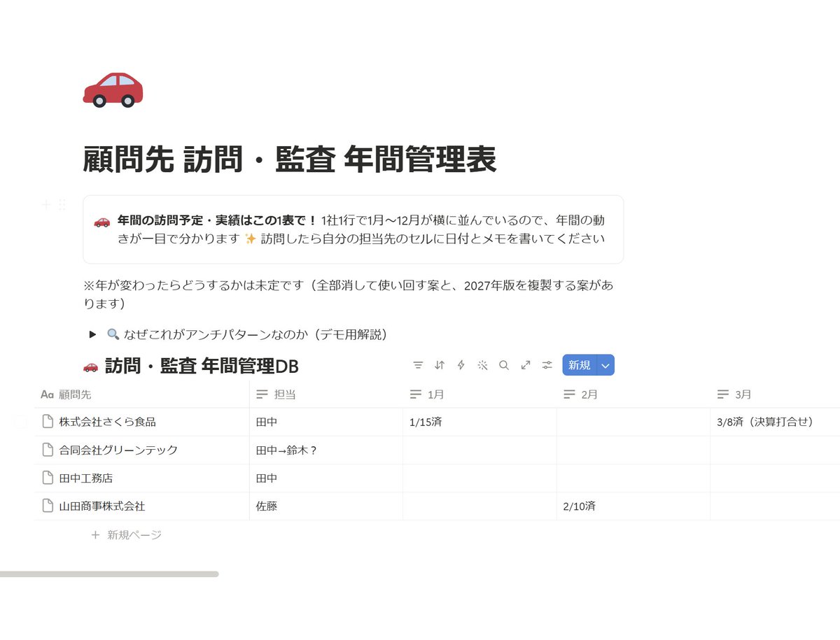Click the 2/10済 cell
Screen dimensions: 840x640
point(633,506)
